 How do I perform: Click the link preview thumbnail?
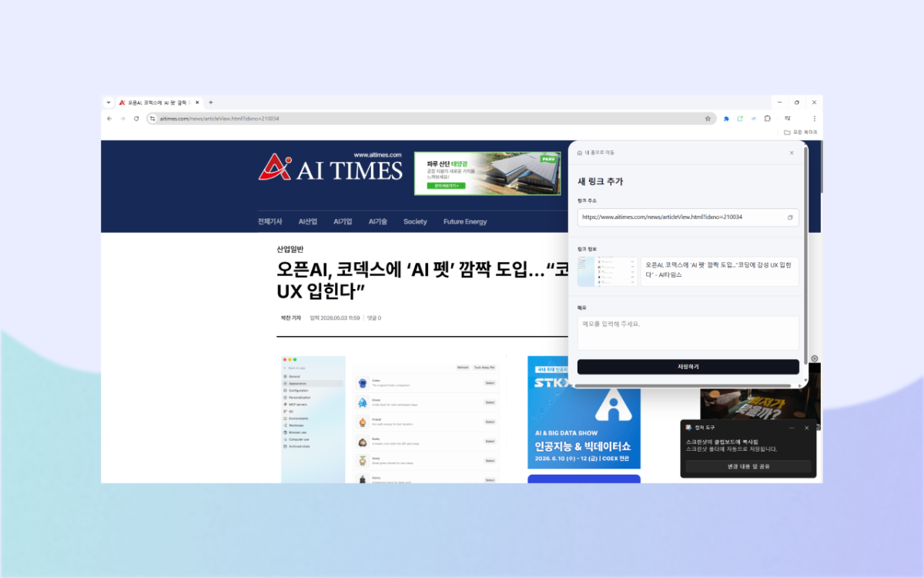608,271
